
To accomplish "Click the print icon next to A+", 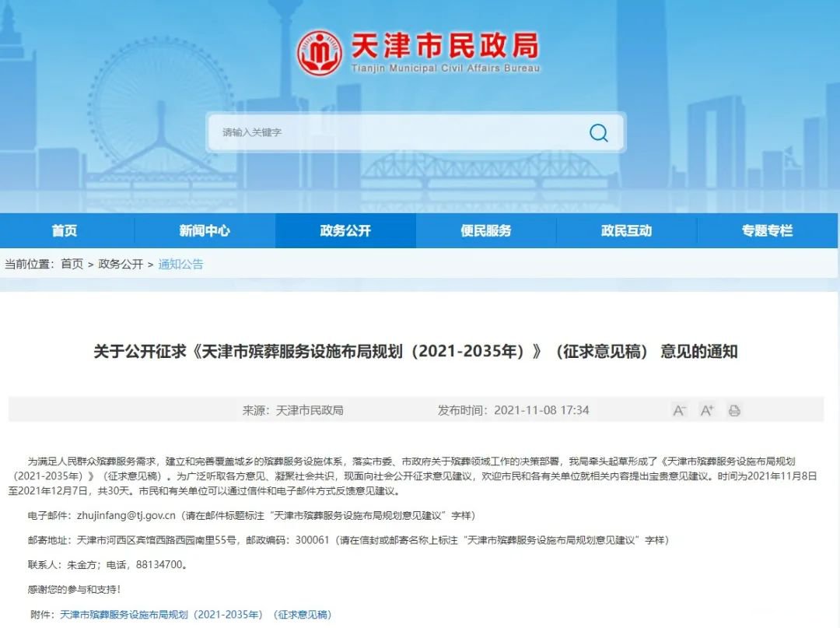I will (x=733, y=409).
